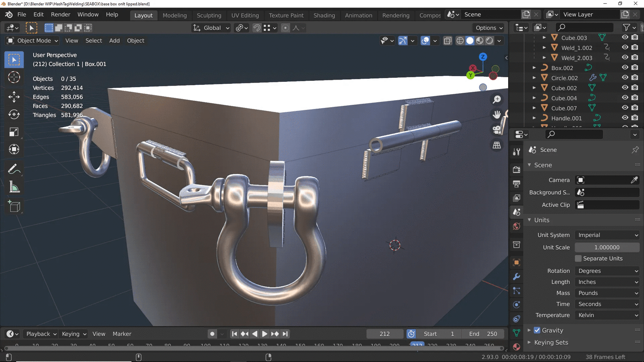Open the Object Constraints tab
Screen dimensions: 644x362
point(516,319)
